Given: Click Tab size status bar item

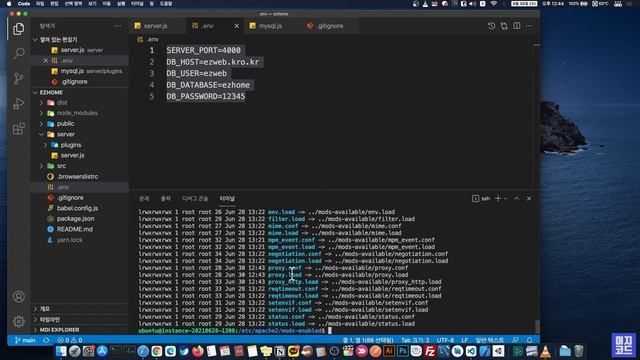Looking at the screenshot, I should pyautogui.click(x=415, y=340).
